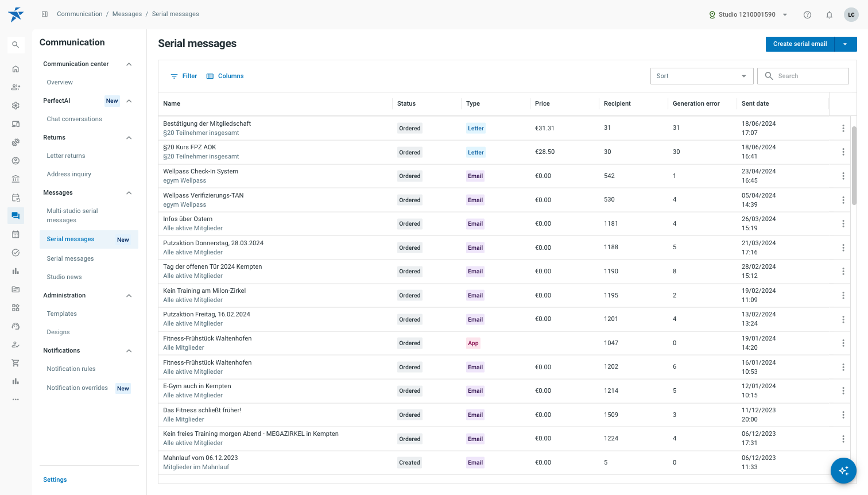Open the add-person icon in left rail

[15, 87]
